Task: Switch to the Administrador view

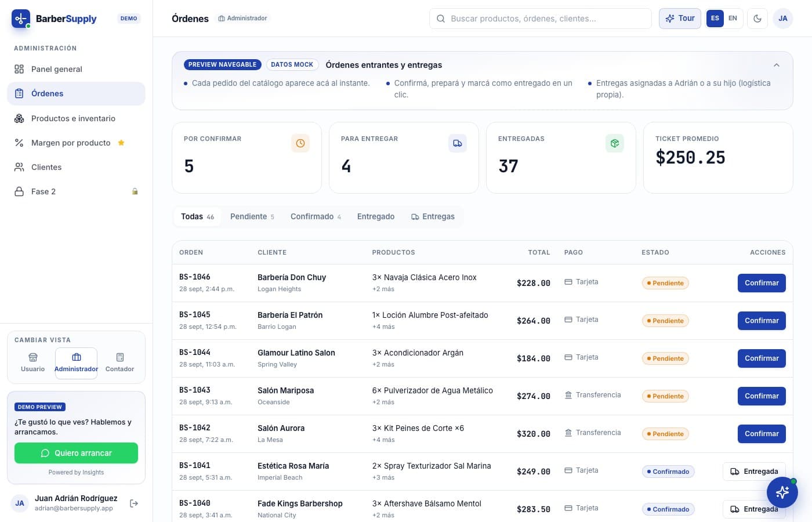Action: tap(76, 363)
